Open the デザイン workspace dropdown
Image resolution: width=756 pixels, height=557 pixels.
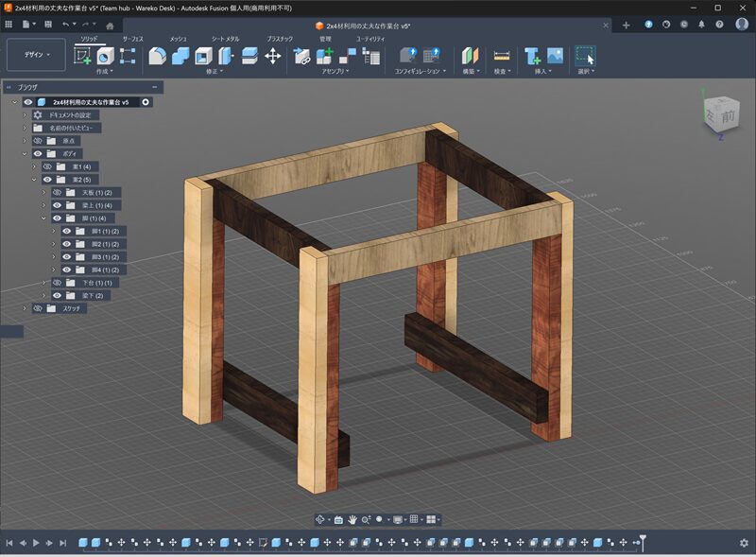(36, 55)
